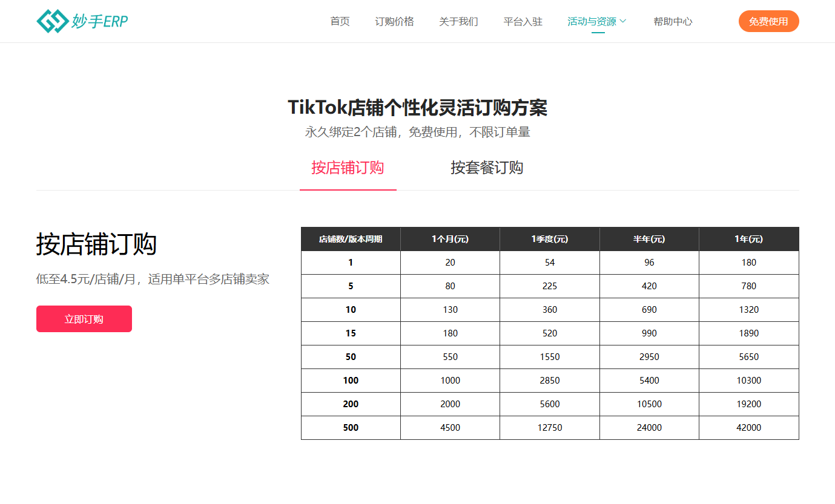Click the 店铺数/版本周期 table header
The width and height of the screenshot is (835, 504).
351,239
